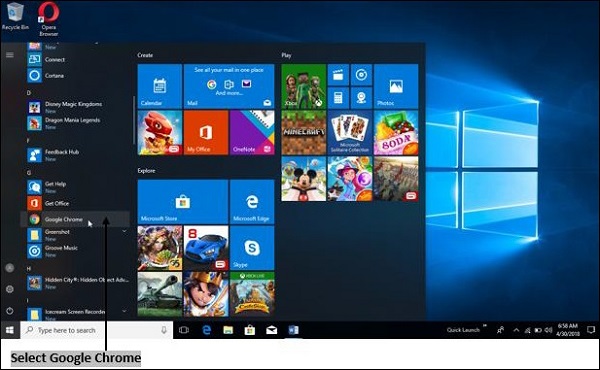
Task: Expand the Greenshot folder chevron
Action: 124,232
